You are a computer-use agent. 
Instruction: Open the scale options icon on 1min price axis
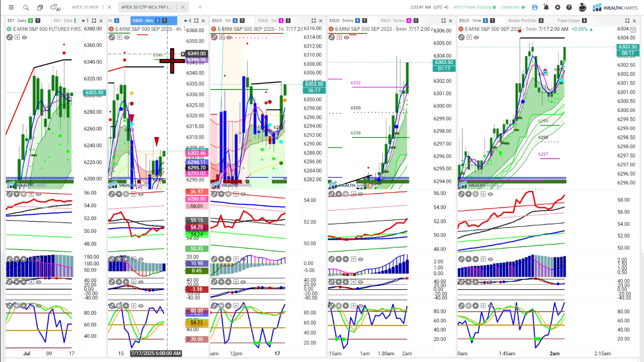[x=633, y=30]
